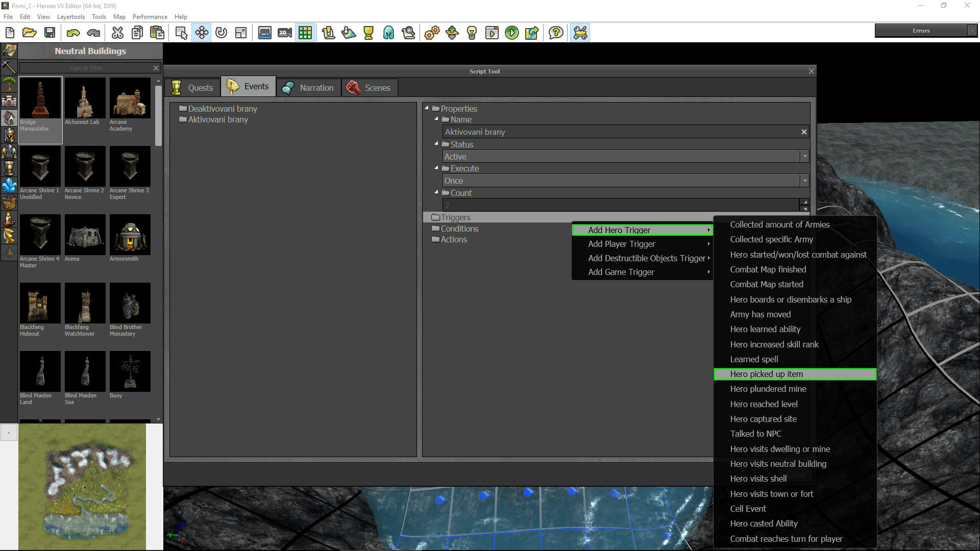980x551 pixels.
Task: Cut selection with the scissors icon
Action: click(117, 33)
